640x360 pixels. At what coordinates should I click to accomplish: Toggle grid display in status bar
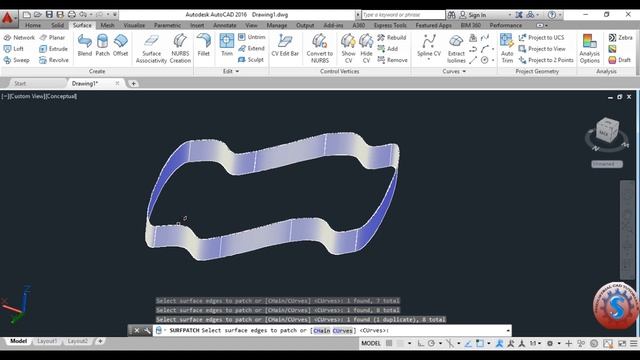[x=389, y=343]
